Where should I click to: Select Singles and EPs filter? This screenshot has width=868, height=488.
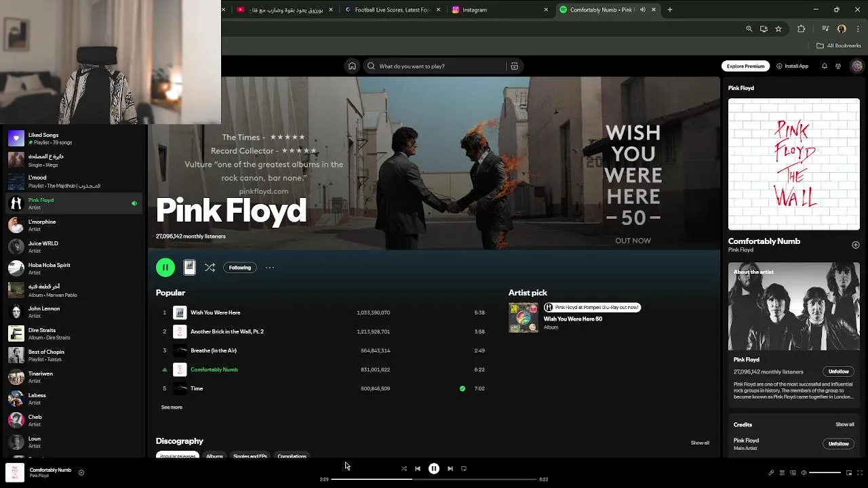[x=250, y=456]
